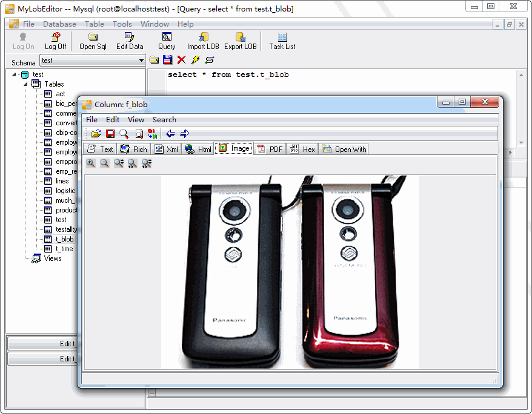
Task: Open the Table menu
Action: click(x=95, y=24)
